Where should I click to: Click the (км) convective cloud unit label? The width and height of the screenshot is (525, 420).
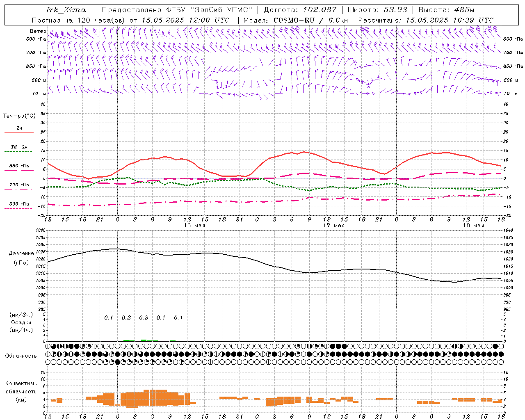(21, 399)
